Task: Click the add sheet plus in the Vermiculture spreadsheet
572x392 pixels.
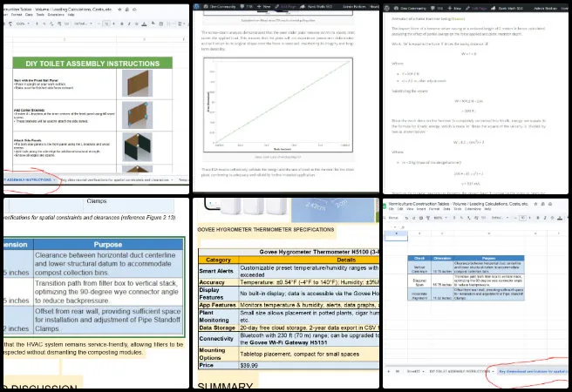Action: pyautogui.click(x=389, y=371)
